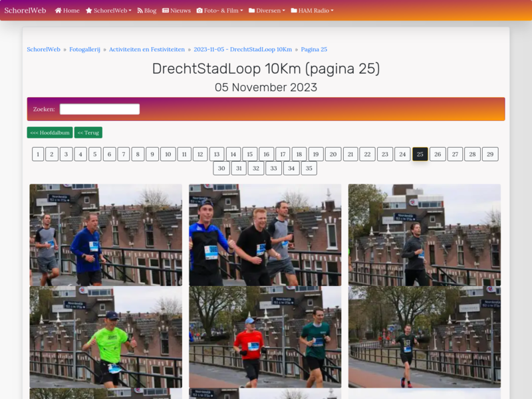Go to page 20
532x399 pixels.
click(x=333, y=154)
